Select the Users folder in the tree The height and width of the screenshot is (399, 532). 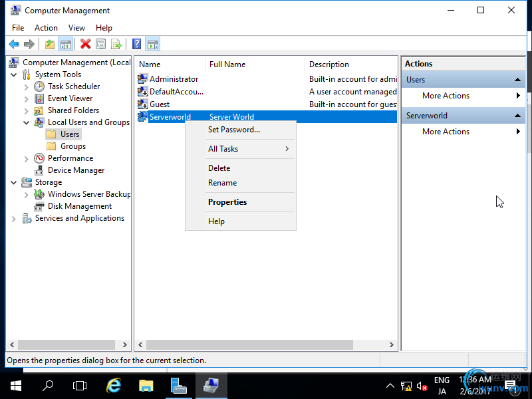(70, 134)
